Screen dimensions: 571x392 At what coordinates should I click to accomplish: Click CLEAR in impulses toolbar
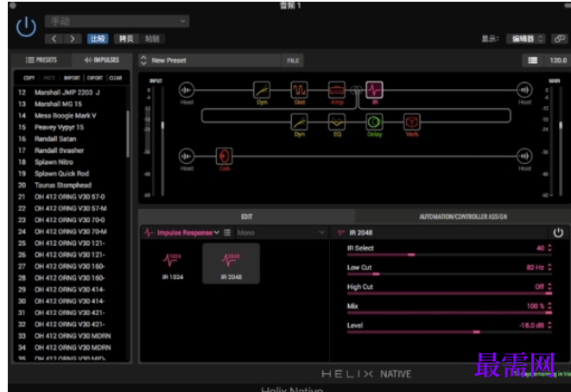pyautogui.click(x=116, y=78)
